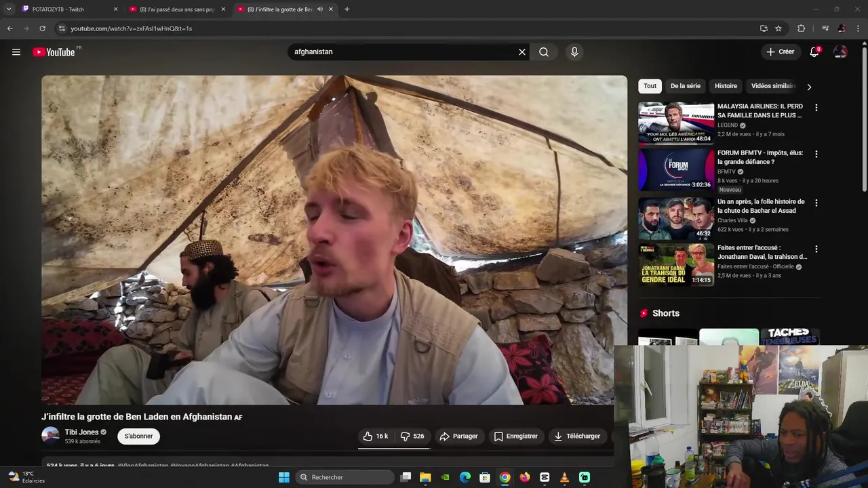The image size is (868, 488).
Task: Play the Jonathann Daval video thumbnail
Action: pos(676,264)
